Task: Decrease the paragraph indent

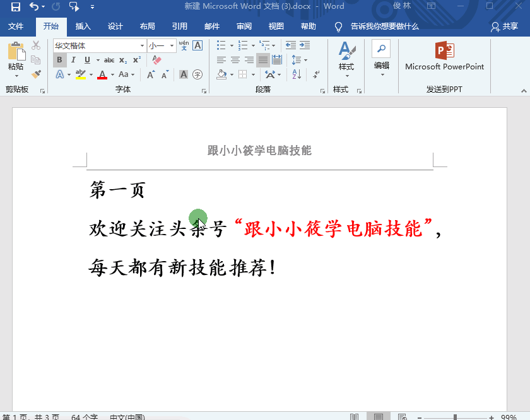Action: [291, 45]
